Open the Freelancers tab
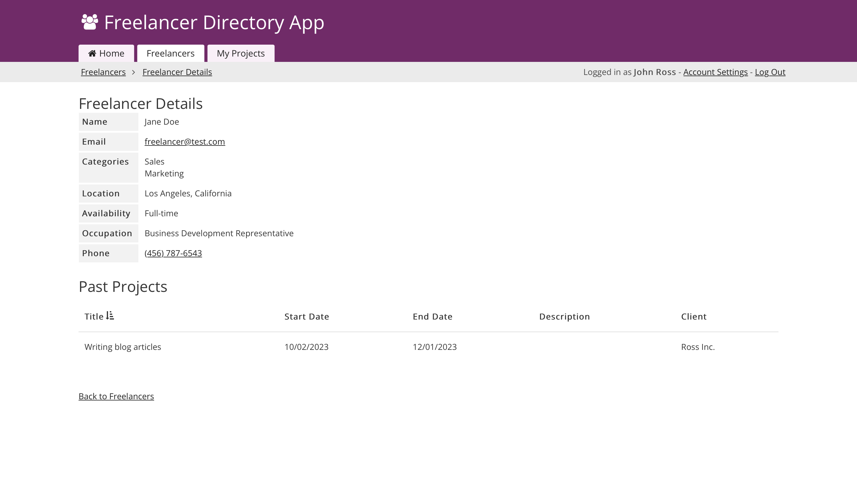The image size is (857, 504). click(x=171, y=53)
